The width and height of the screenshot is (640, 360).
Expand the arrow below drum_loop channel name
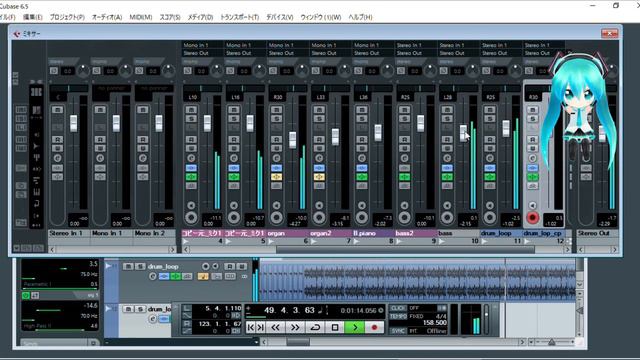(x=484, y=241)
